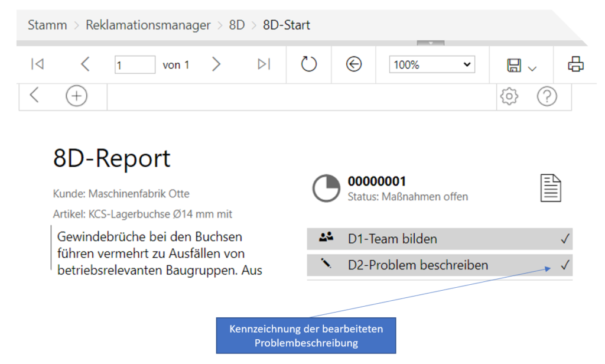Screen dimensions: 605x364
Task: Open the 8D breadcrumb level
Action: pyautogui.click(x=237, y=25)
